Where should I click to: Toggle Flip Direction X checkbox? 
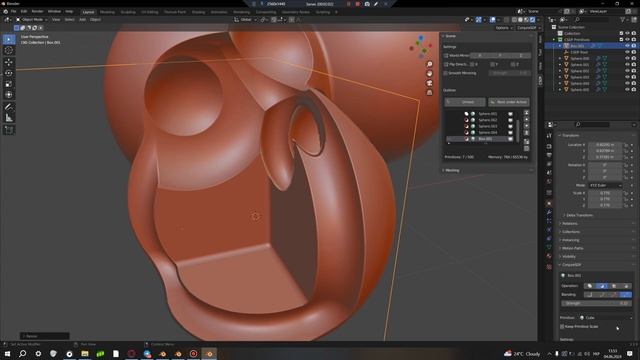tap(472, 64)
